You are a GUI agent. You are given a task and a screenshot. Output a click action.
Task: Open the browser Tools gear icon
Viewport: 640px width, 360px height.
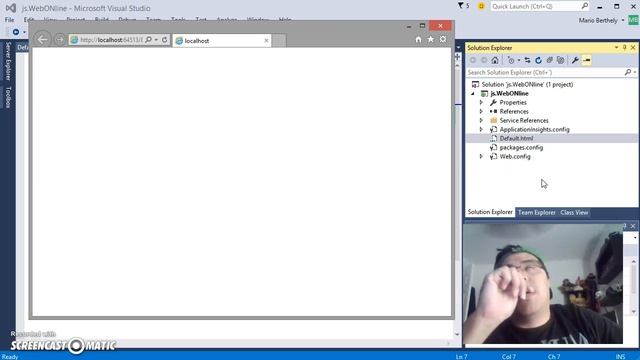tap(443, 40)
